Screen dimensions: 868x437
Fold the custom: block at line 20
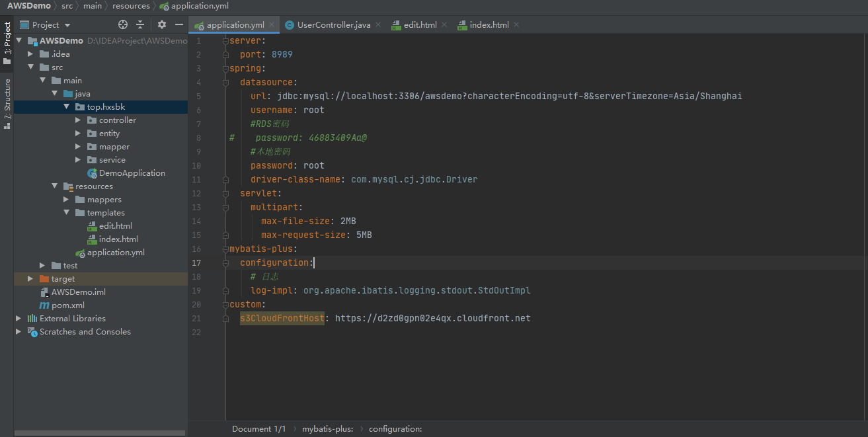(225, 304)
